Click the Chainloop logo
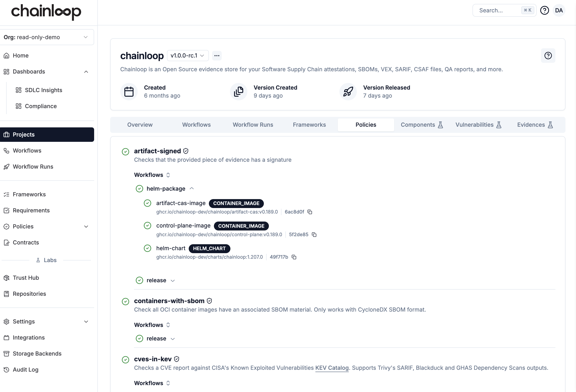Screen dimensions: 576x392 46,12
